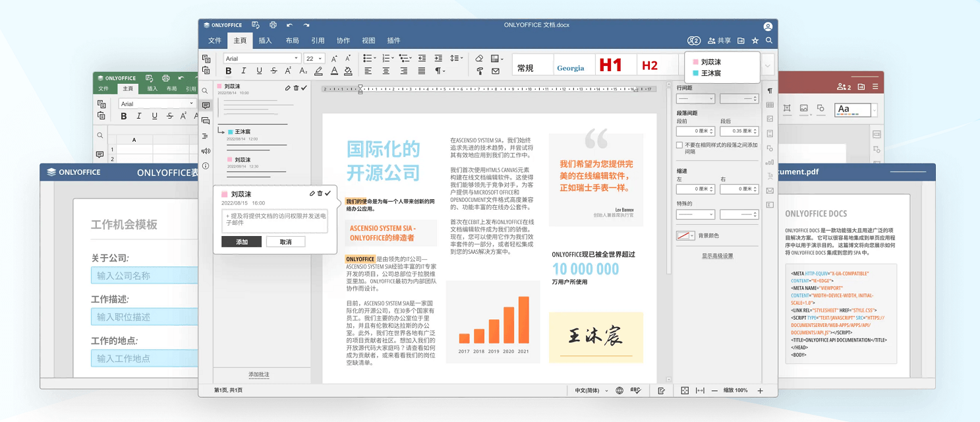Open the 行间距 line spacing type dropdown
Screen dimensions: 980x422
tap(695, 98)
